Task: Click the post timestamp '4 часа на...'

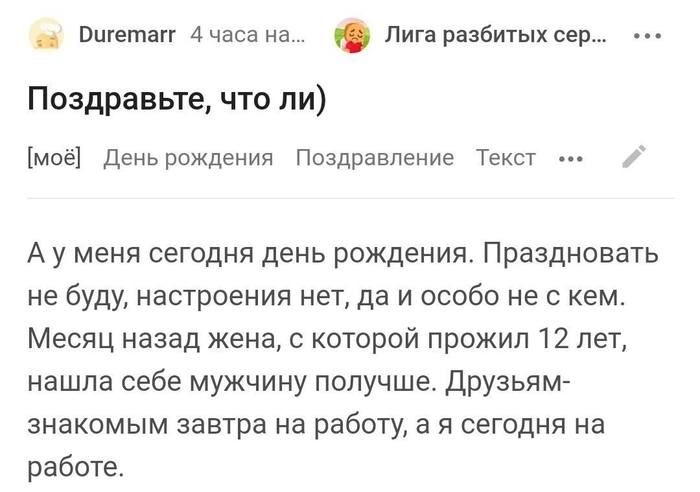Action: coord(247,37)
